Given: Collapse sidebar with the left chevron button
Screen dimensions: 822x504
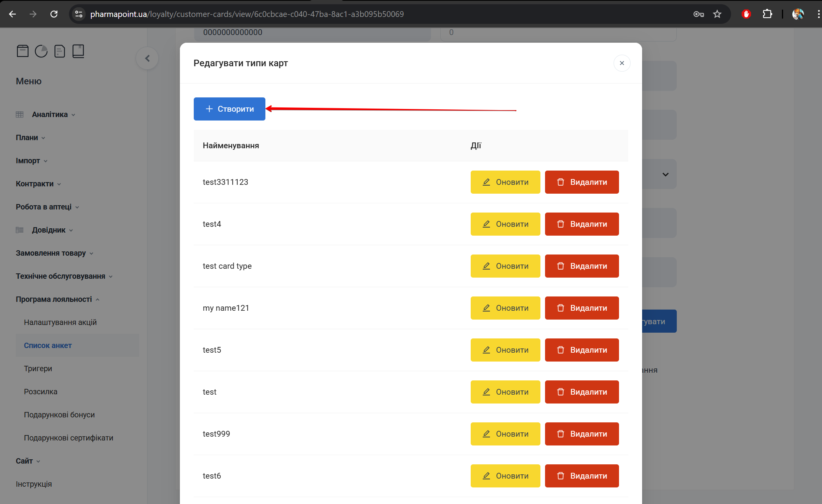Looking at the screenshot, I should [147, 58].
